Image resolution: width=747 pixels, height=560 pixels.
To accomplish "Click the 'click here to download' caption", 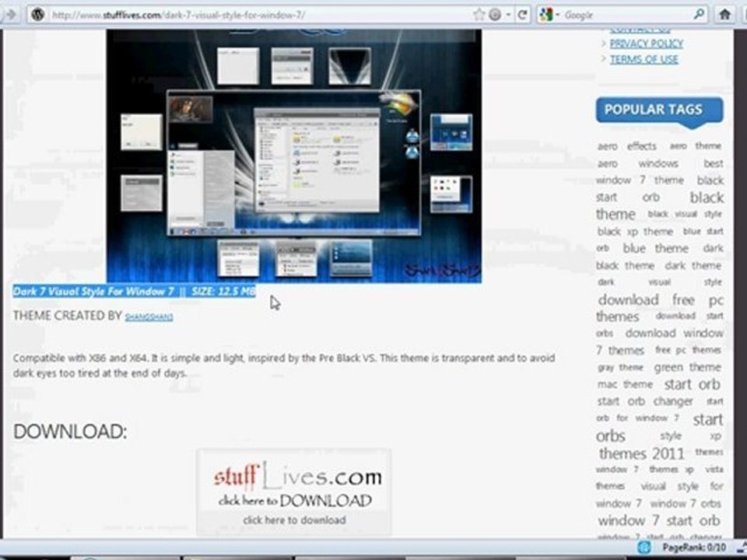I will tap(294, 520).
